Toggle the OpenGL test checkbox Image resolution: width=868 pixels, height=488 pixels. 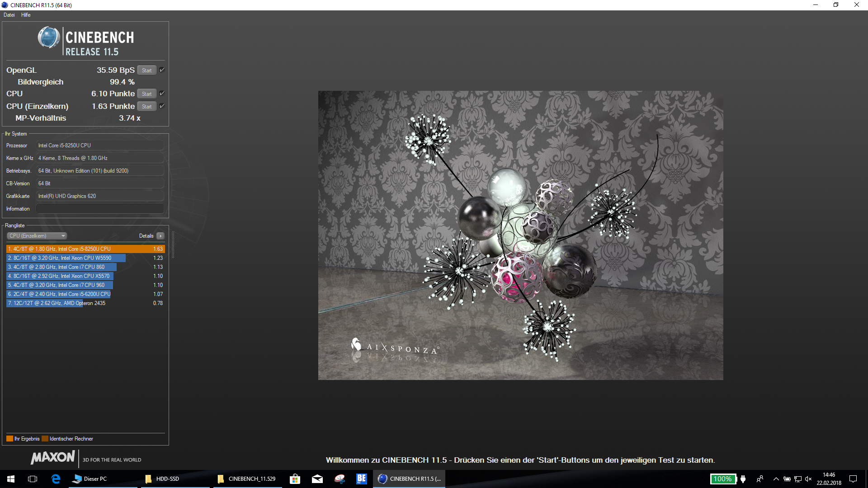162,70
